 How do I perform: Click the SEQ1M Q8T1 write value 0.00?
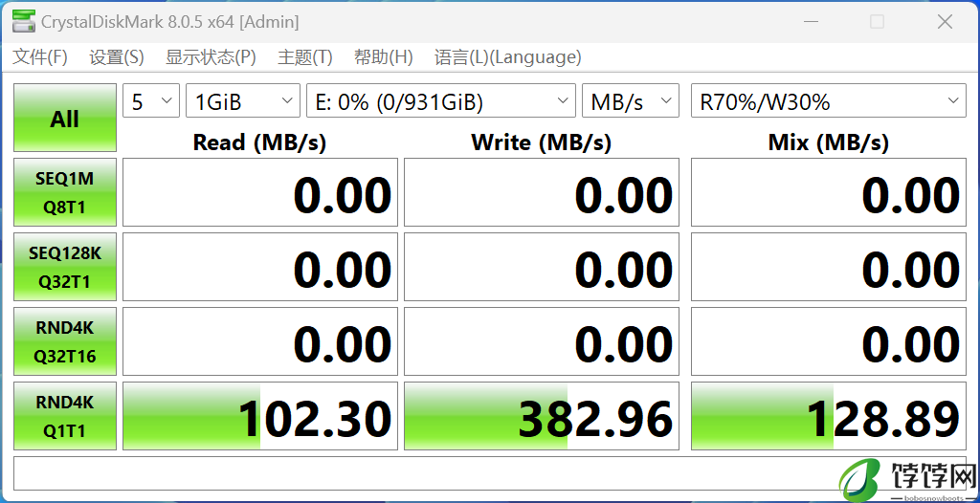[x=542, y=192]
